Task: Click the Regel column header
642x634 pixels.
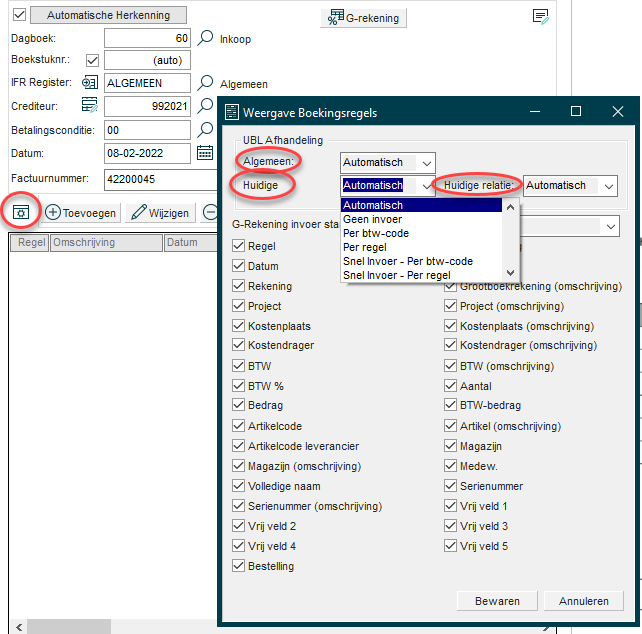Action: click(x=30, y=242)
